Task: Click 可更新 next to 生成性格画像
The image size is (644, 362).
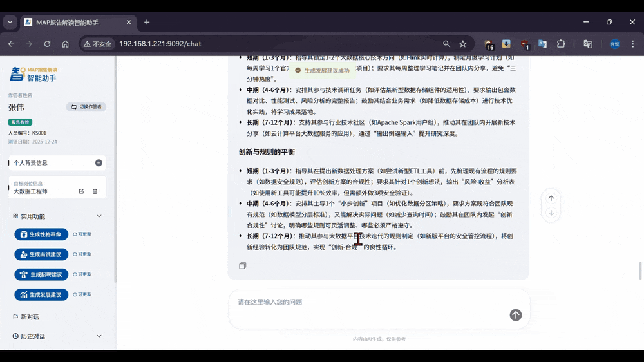Action: coord(82,234)
